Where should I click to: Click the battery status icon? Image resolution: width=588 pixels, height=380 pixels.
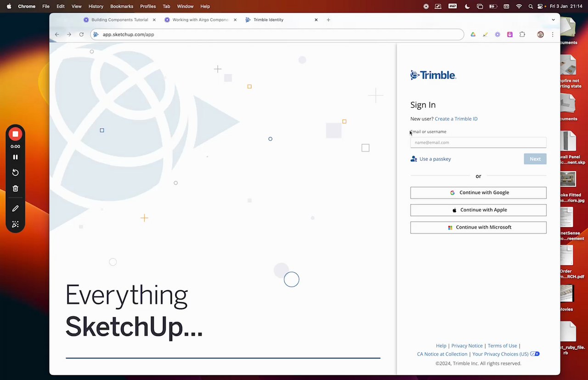click(x=493, y=6)
